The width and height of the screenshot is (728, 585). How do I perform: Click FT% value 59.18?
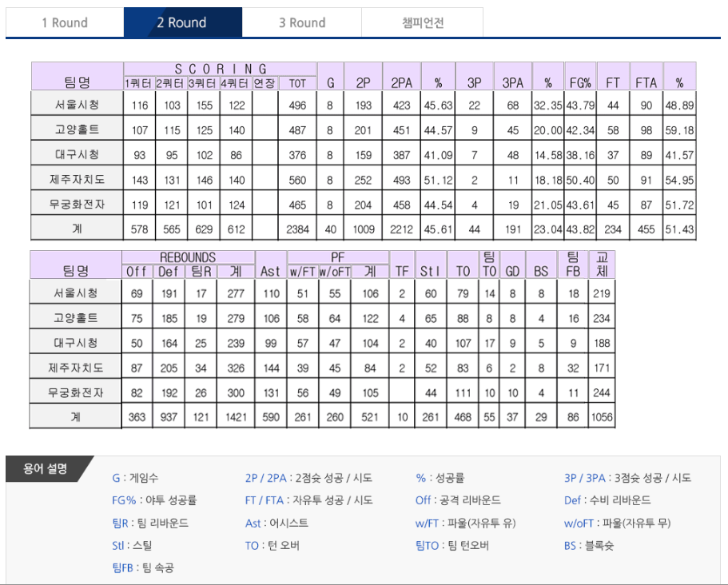(679, 130)
